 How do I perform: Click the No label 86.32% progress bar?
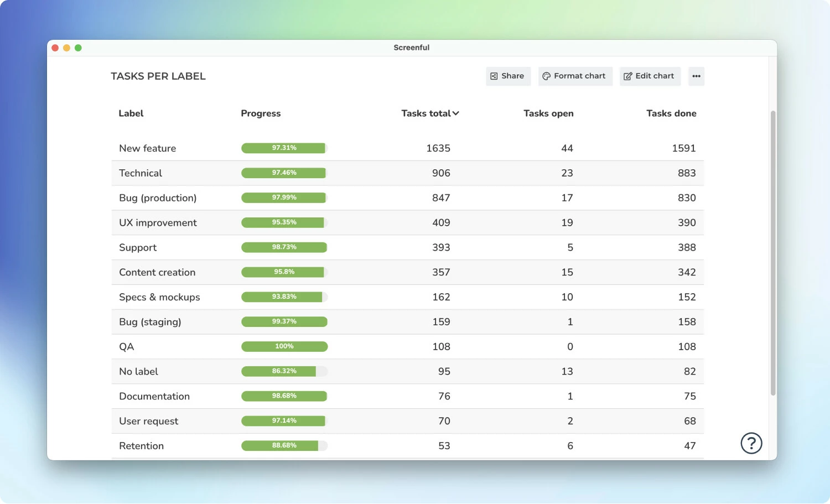(x=284, y=371)
